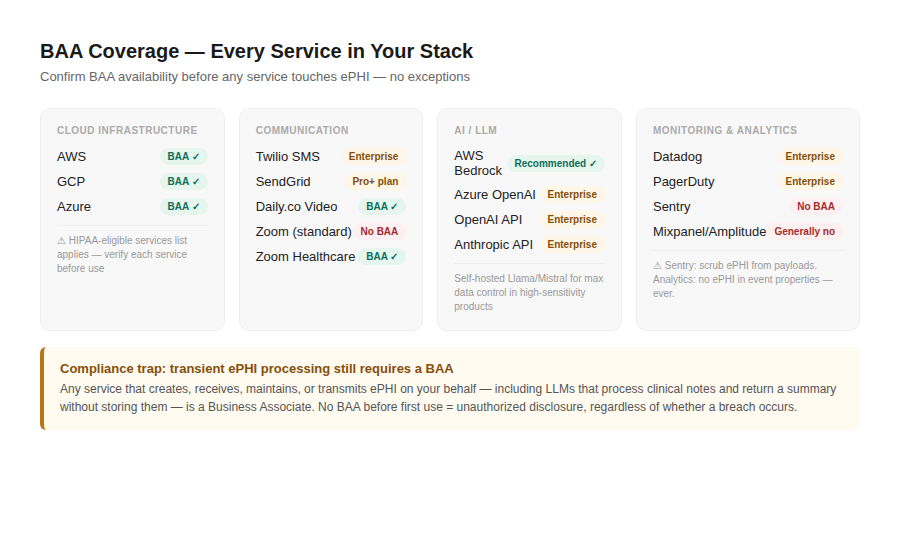Image resolution: width=900 pixels, height=540 pixels.
Task: Click the No BAA badge beside Sentry
Action: pos(816,207)
